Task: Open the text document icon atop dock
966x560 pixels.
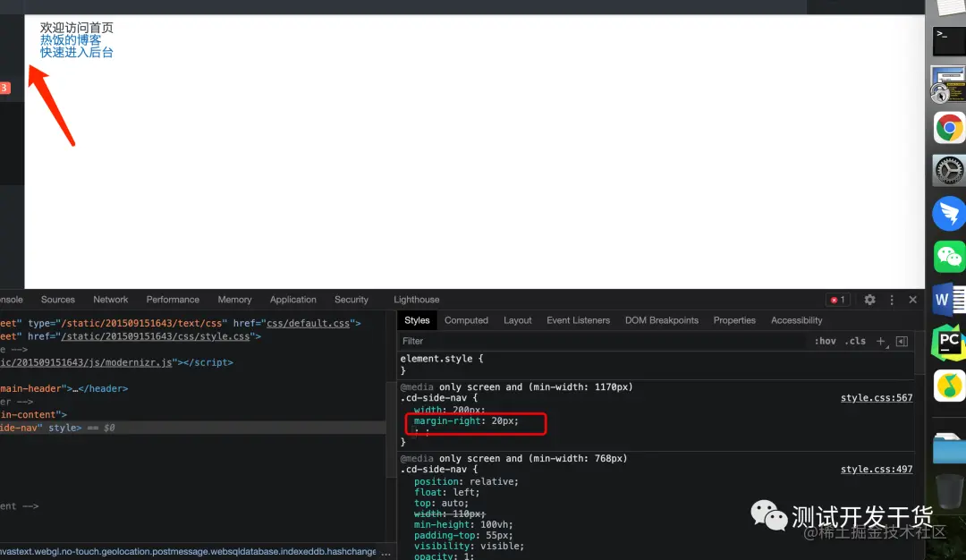Action: 951,7
